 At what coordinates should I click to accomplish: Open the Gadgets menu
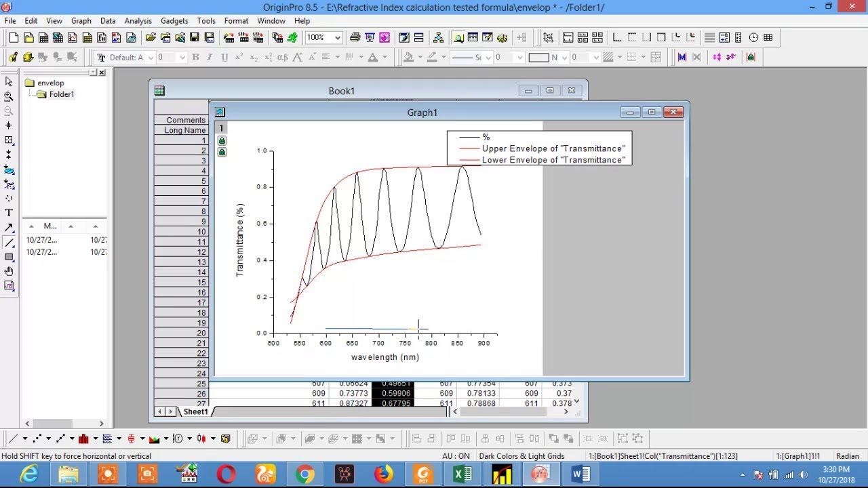pyautogui.click(x=174, y=21)
